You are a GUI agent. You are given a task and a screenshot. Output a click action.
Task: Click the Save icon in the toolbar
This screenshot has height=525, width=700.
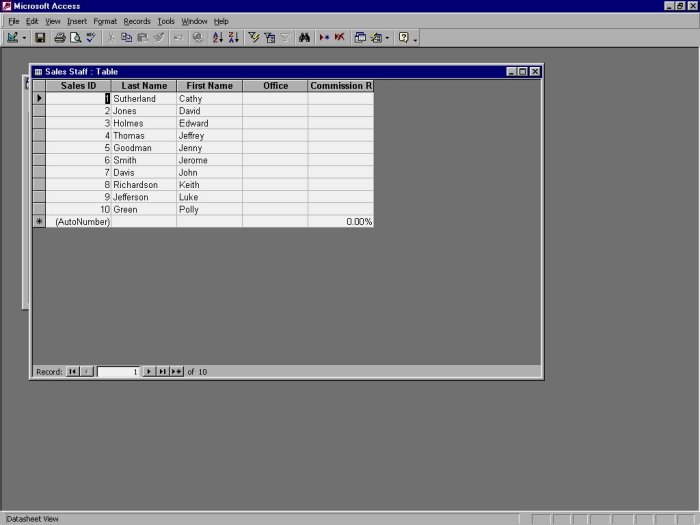click(40, 38)
